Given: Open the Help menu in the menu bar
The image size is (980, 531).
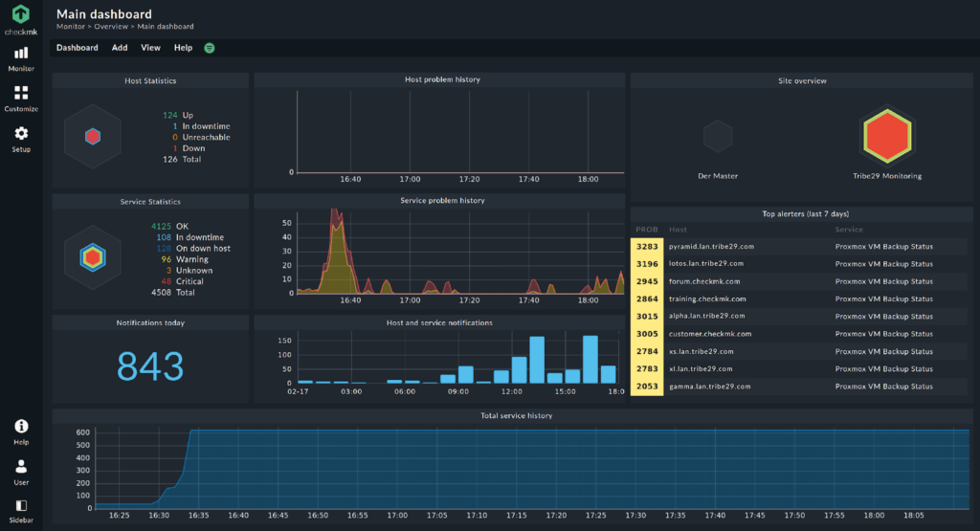Looking at the screenshot, I should [183, 48].
